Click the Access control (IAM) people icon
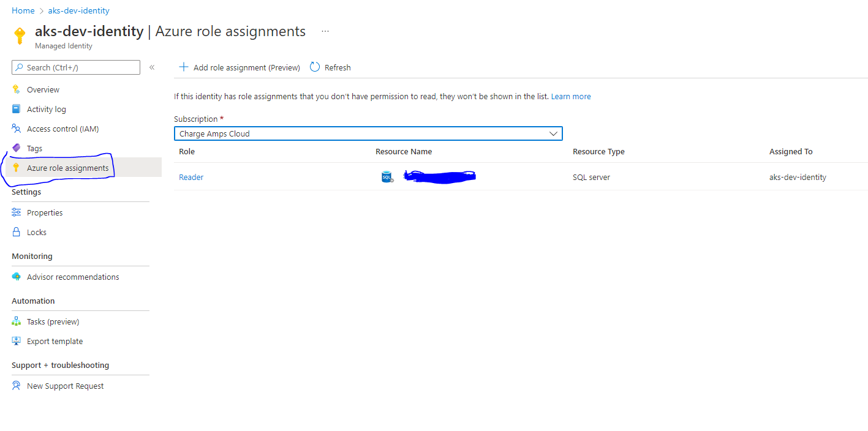Viewport: 868px width, 431px height. (x=17, y=129)
